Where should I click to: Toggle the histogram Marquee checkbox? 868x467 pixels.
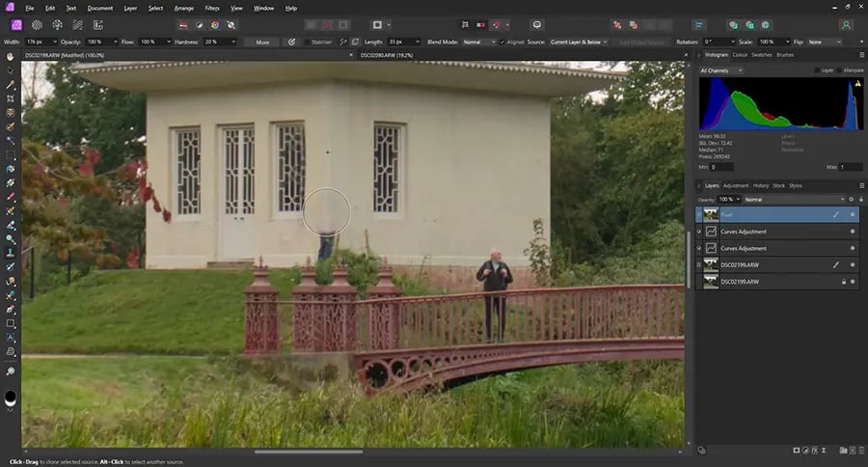point(840,70)
